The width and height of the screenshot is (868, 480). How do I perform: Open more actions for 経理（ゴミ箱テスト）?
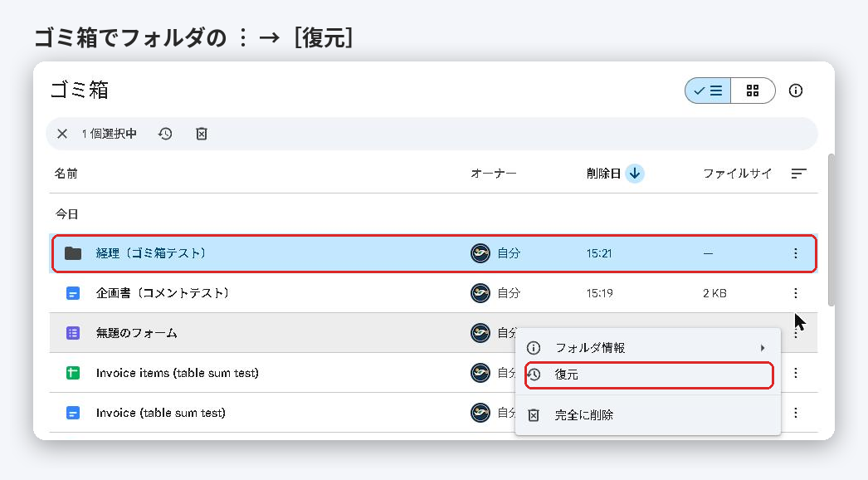(796, 253)
